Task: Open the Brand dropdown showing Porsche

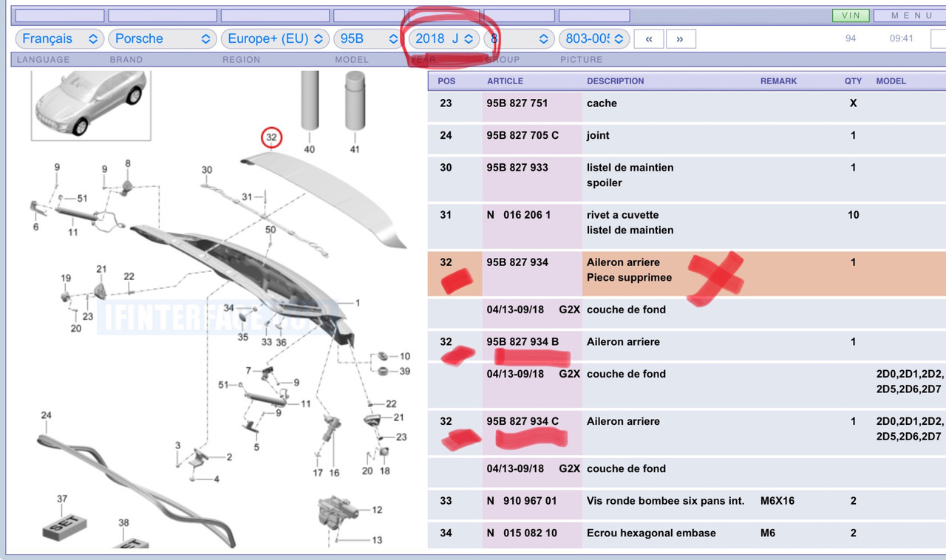Action: (x=163, y=38)
